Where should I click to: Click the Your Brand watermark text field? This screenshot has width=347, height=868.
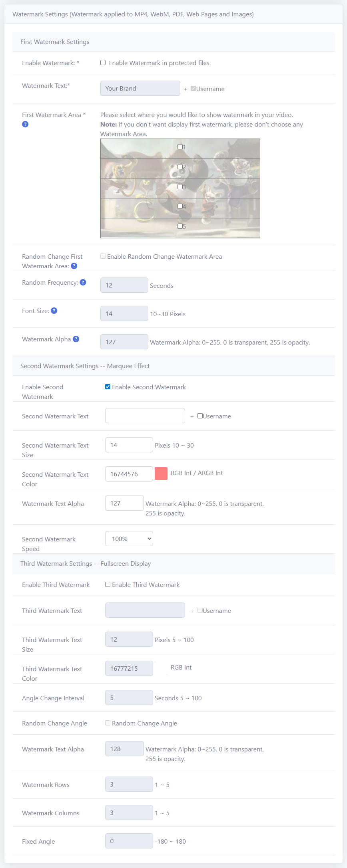pos(140,88)
